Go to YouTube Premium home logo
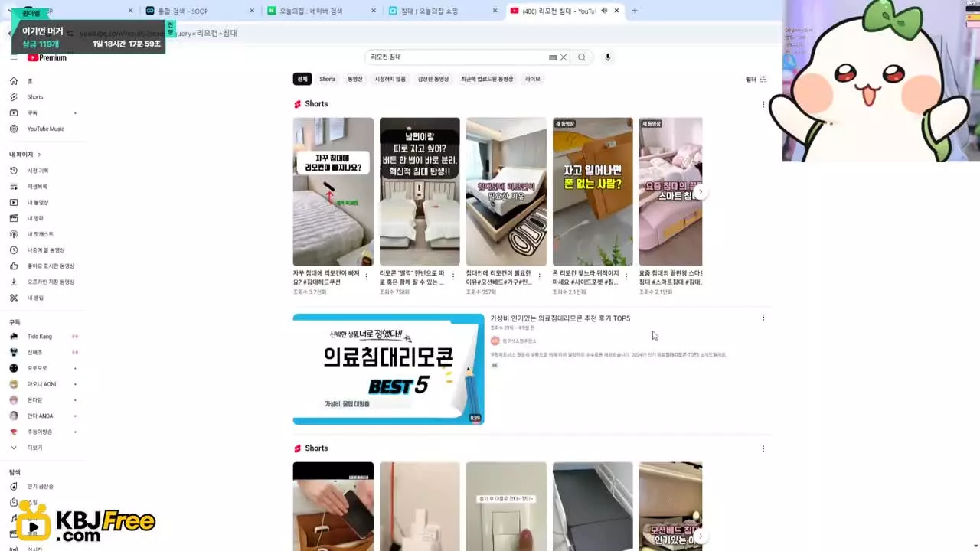980x551 pixels. pos(47,58)
